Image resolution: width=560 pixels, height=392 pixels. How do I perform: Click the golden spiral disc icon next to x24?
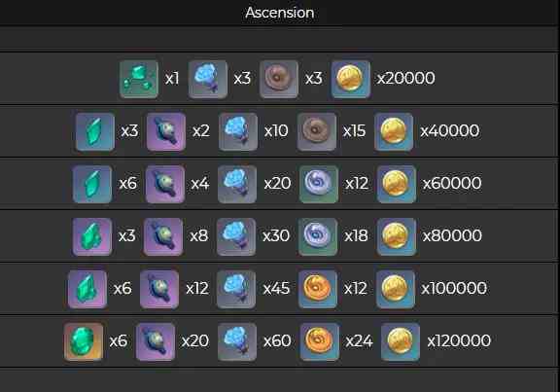click(x=320, y=341)
